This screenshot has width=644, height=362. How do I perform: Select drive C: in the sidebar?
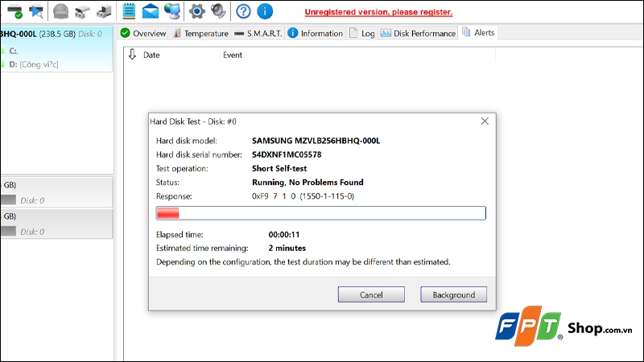click(x=13, y=51)
